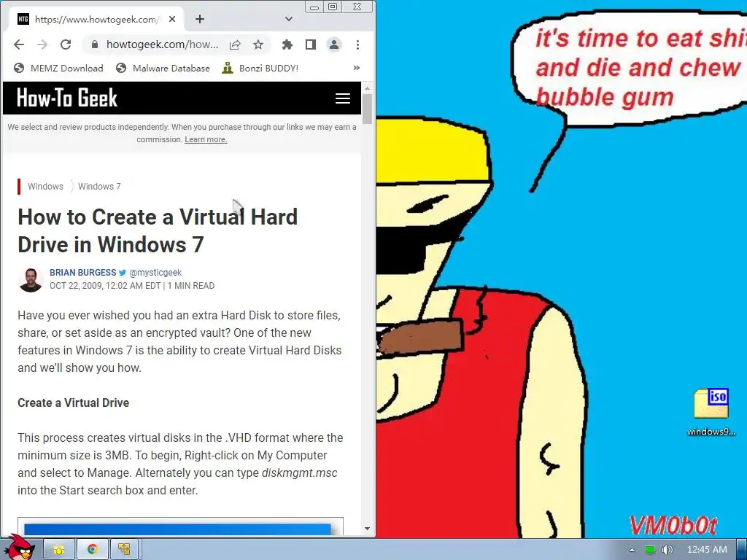Open Chrome's three-dot menu

click(357, 44)
